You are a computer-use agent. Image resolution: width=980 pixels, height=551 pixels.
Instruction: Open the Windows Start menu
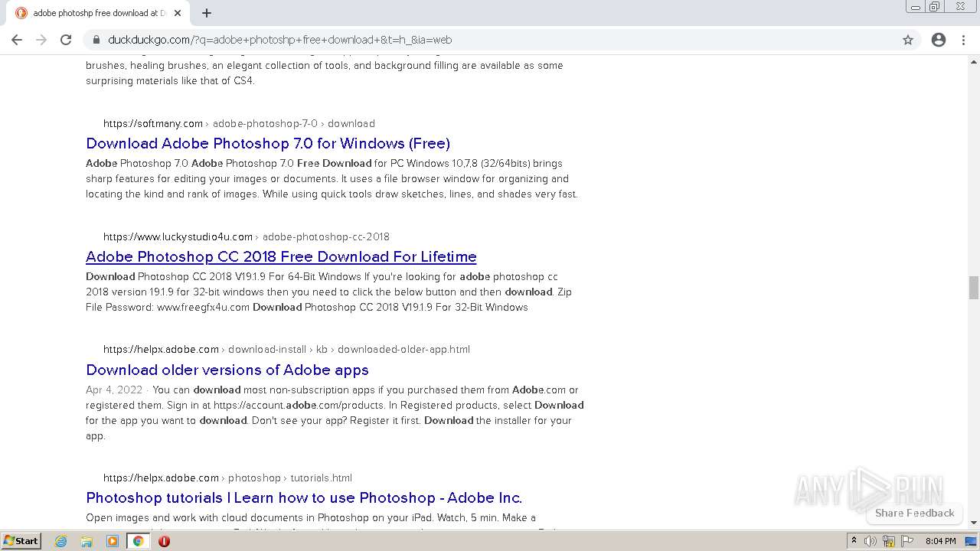pyautogui.click(x=21, y=540)
